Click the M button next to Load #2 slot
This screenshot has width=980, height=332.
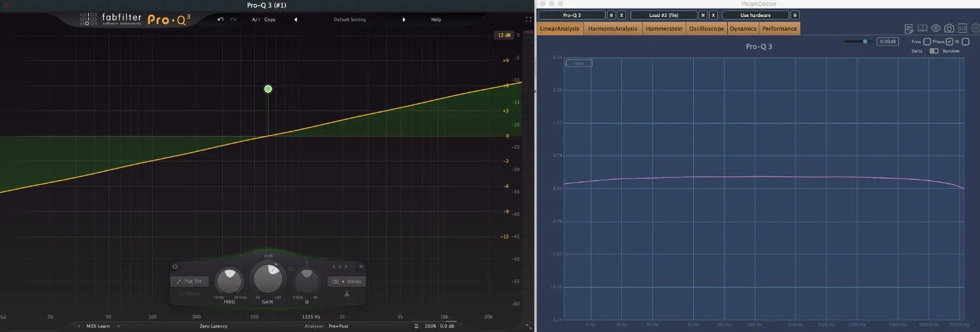(703, 15)
